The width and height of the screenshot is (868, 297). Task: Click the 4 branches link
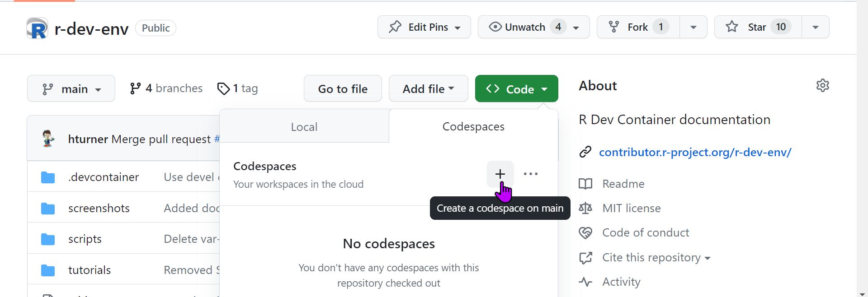tap(166, 88)
